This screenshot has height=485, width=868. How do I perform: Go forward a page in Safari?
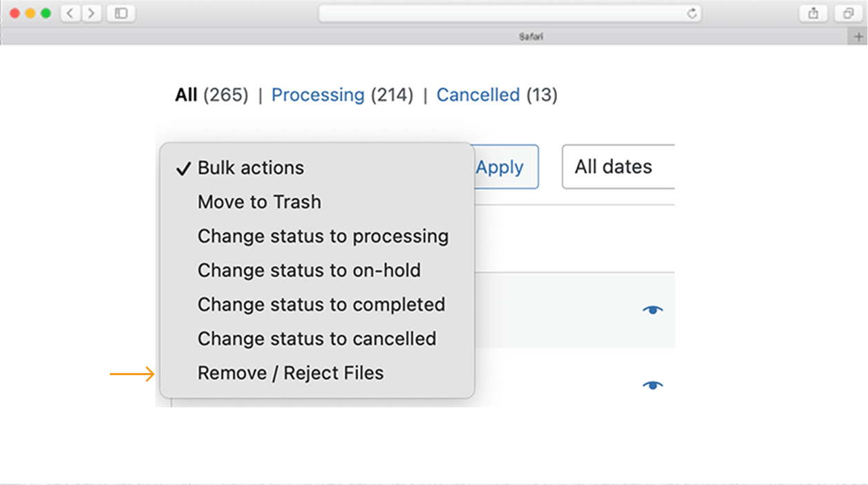91,13
